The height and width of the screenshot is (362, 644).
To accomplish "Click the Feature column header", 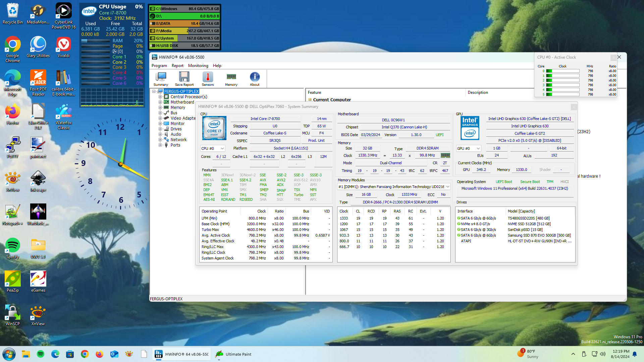I will [x=314, y=93].
